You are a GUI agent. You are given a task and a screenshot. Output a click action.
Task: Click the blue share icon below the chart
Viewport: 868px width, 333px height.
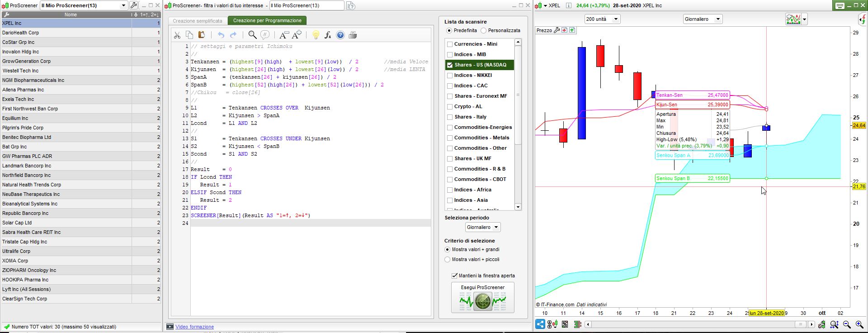pyautogui.click(x=540, y=324)
